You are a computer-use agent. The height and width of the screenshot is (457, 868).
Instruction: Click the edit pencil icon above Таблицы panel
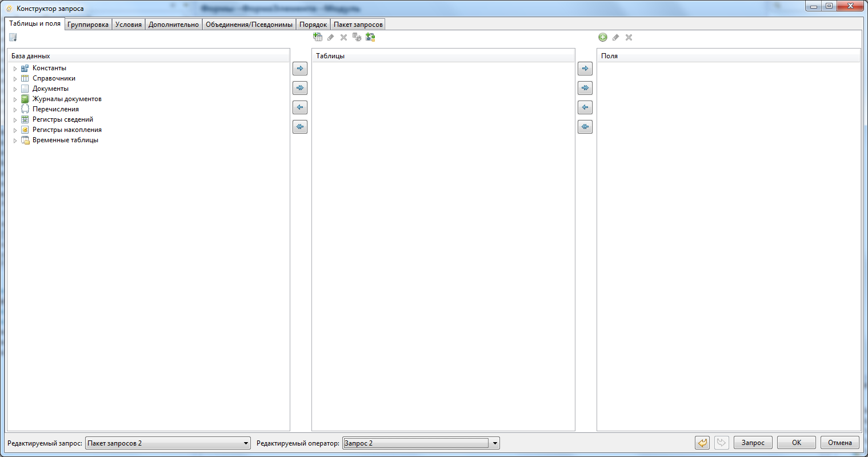tap(331, 37)
